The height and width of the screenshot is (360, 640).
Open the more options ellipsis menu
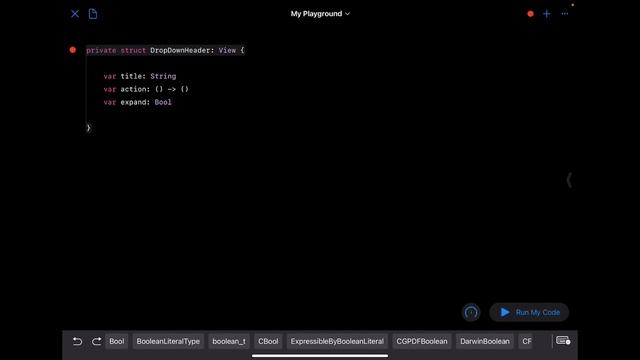[564, 14]
